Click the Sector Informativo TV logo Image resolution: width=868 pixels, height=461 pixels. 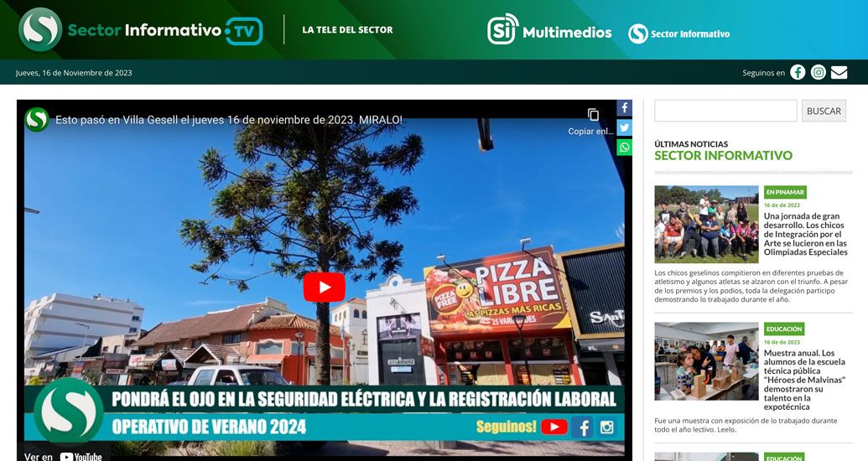click(141, 29)
